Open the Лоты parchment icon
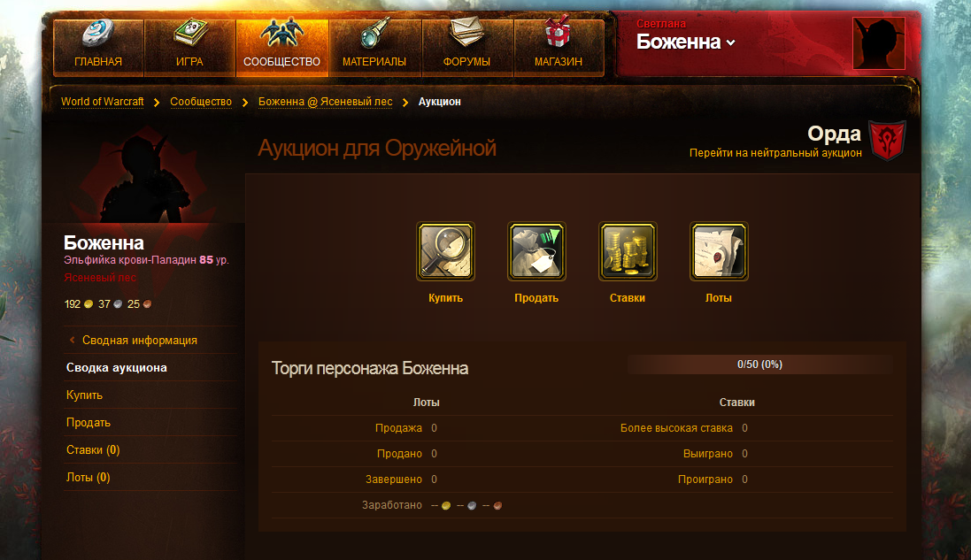The image size is (971, 560). point(719,251)
